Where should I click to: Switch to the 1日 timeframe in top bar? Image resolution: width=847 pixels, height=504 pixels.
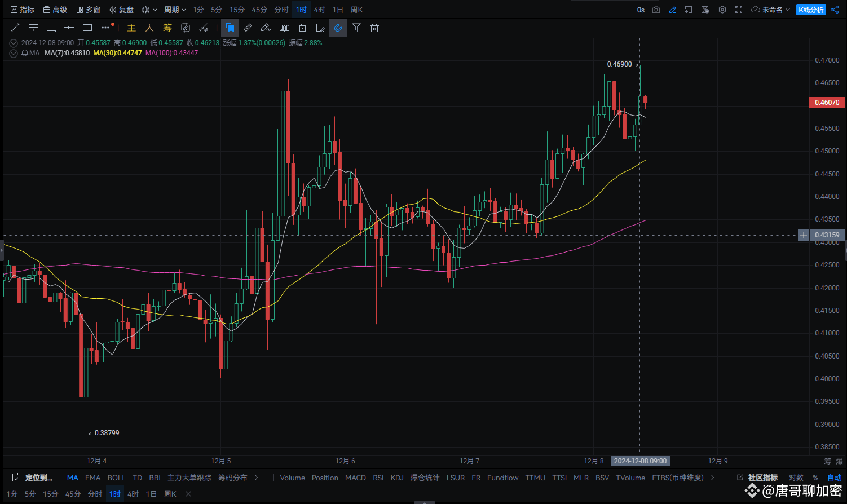point(338,10)
